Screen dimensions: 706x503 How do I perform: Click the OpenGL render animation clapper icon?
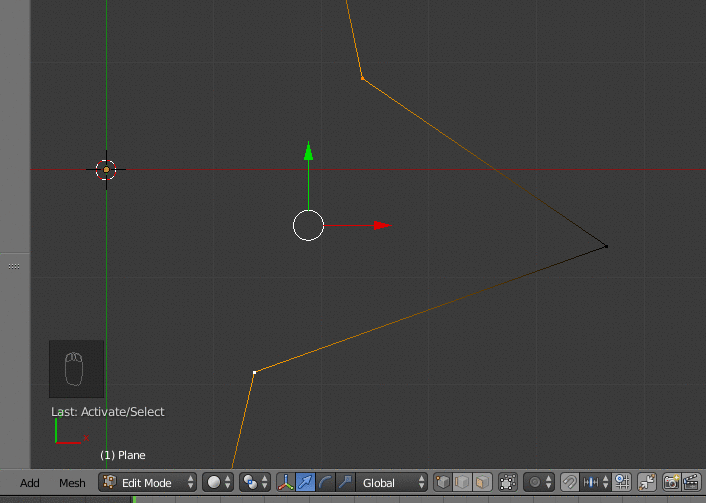[x=692, y=483]
